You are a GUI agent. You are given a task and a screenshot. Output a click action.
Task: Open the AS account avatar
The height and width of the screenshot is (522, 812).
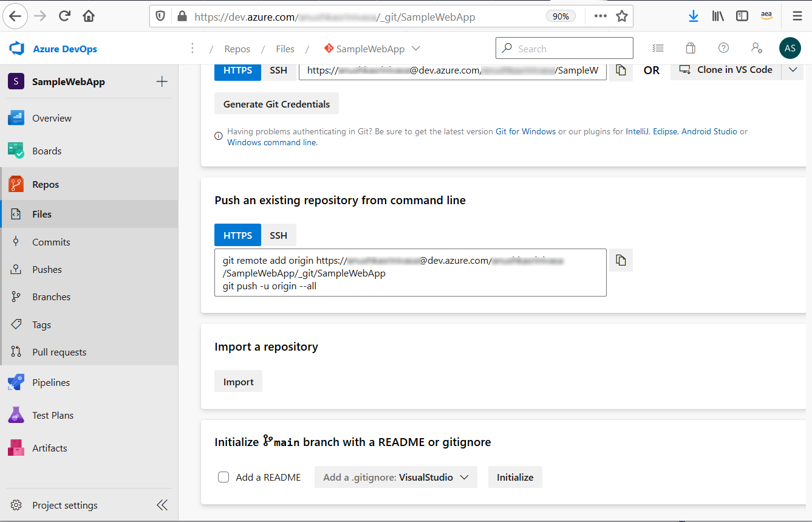(790, 49)
